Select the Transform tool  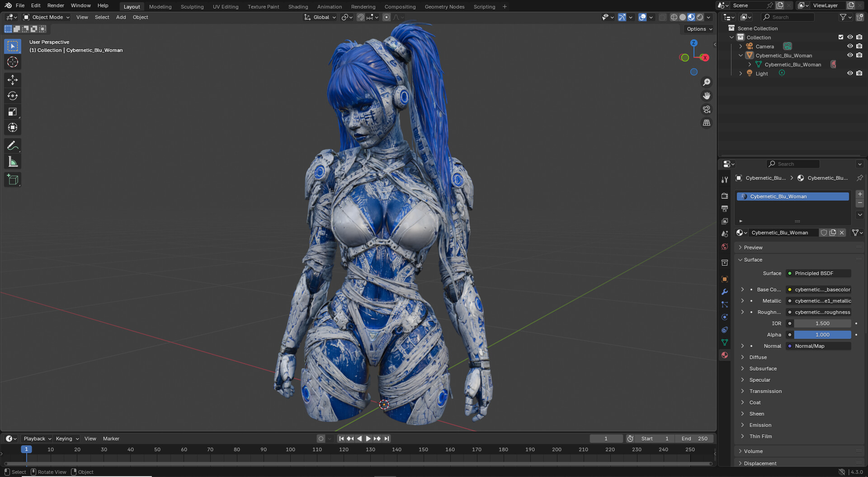(13, 127)
